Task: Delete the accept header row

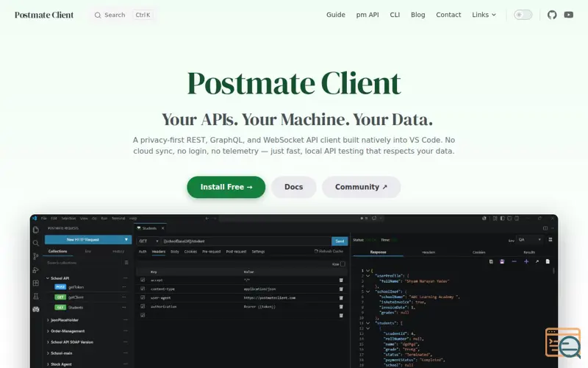Action: (x=341, y=280)
